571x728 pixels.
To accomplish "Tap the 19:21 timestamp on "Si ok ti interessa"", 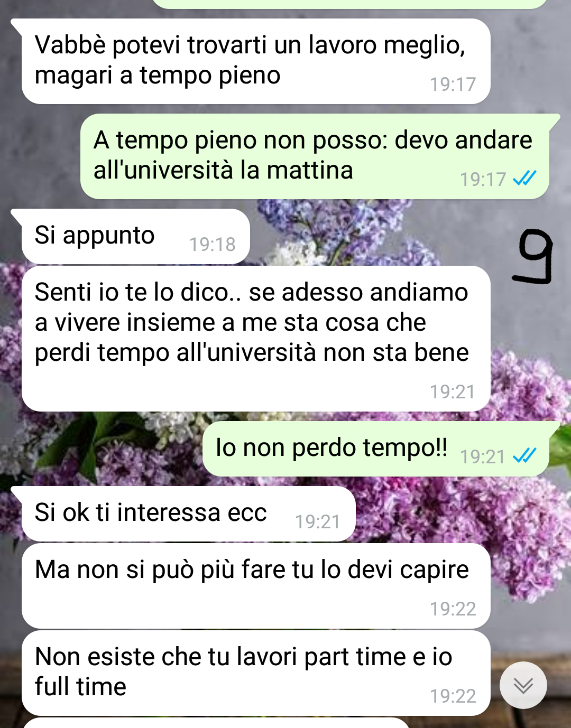I will [318, 521].
